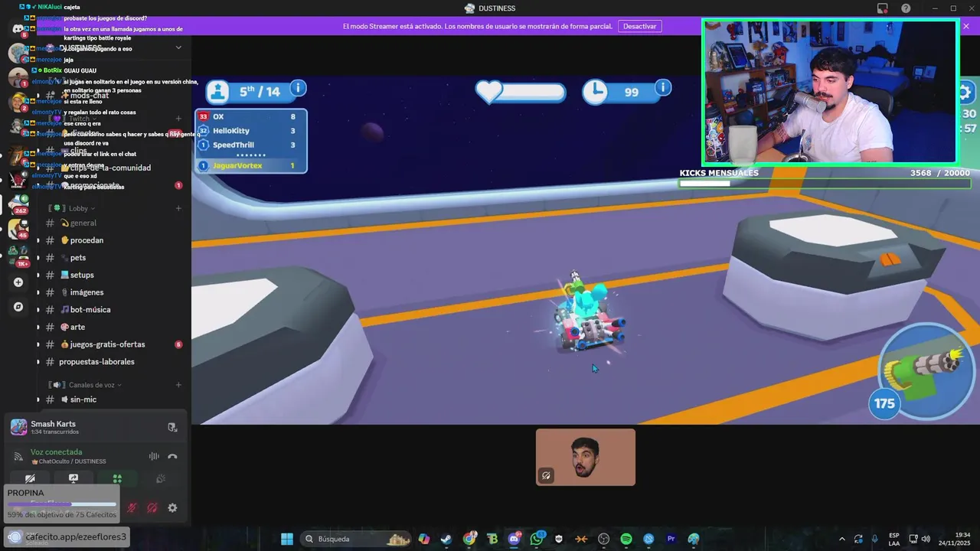Click the minigun weapon icon in the game
The width and height of the screenshot is (980, 551).
[926, 370]
